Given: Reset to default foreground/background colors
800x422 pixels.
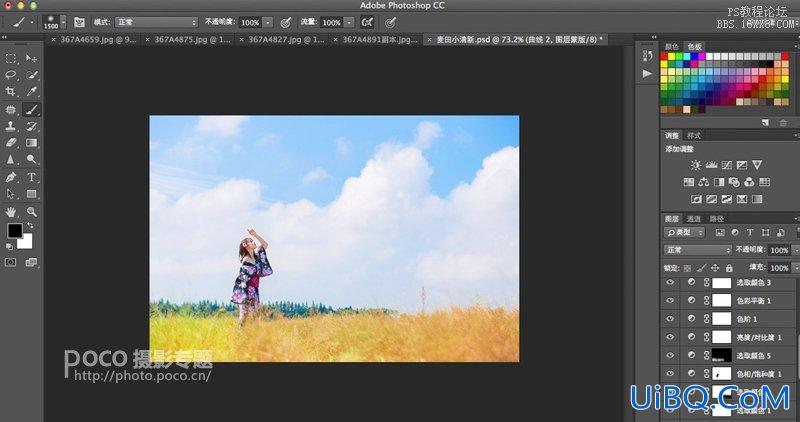Looking at the screenshot, I should 9,246.
